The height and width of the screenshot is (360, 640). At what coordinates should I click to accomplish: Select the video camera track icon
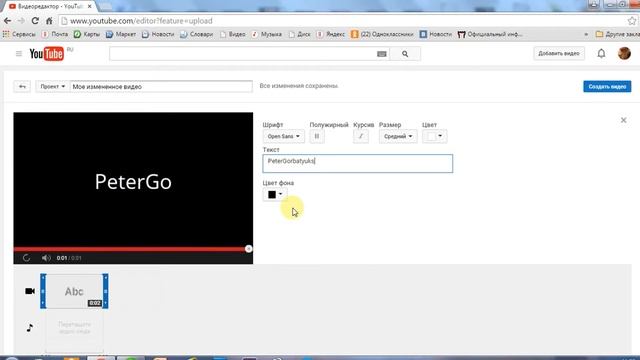[30, 291]
